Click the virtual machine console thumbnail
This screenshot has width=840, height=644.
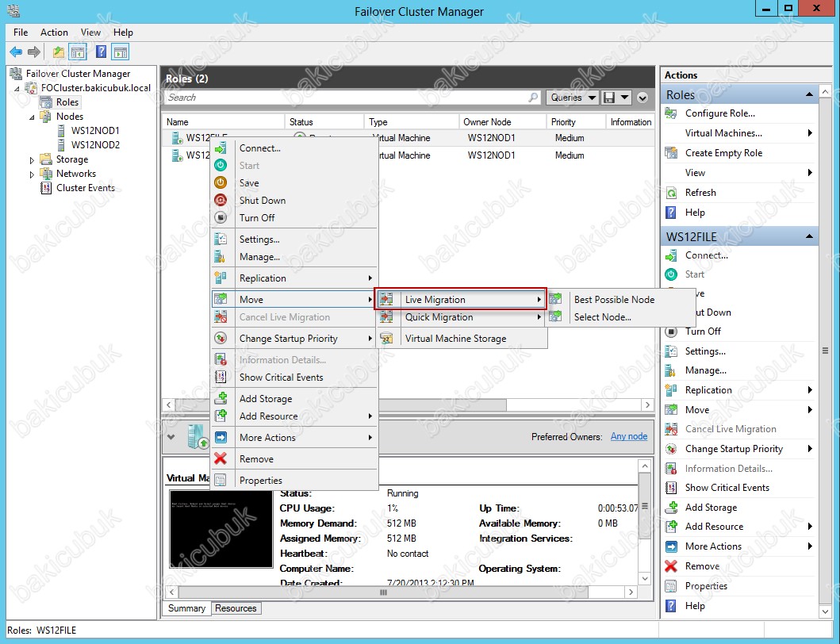221,528
